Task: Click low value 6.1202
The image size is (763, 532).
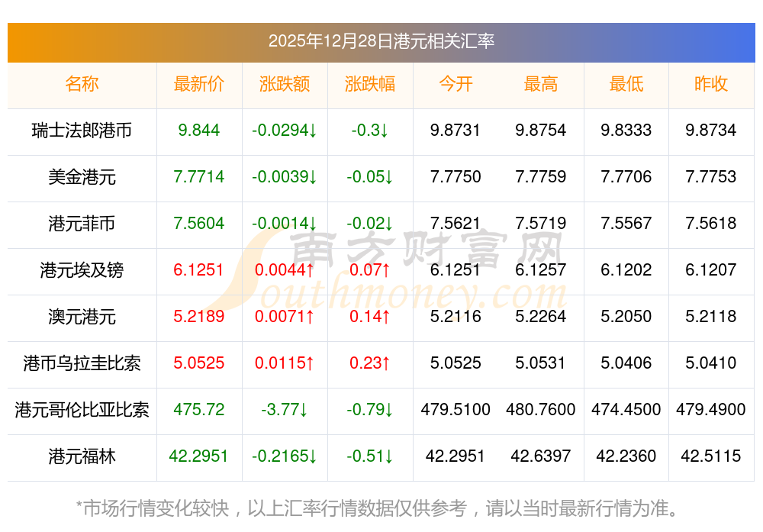Action: coord(626,269)
